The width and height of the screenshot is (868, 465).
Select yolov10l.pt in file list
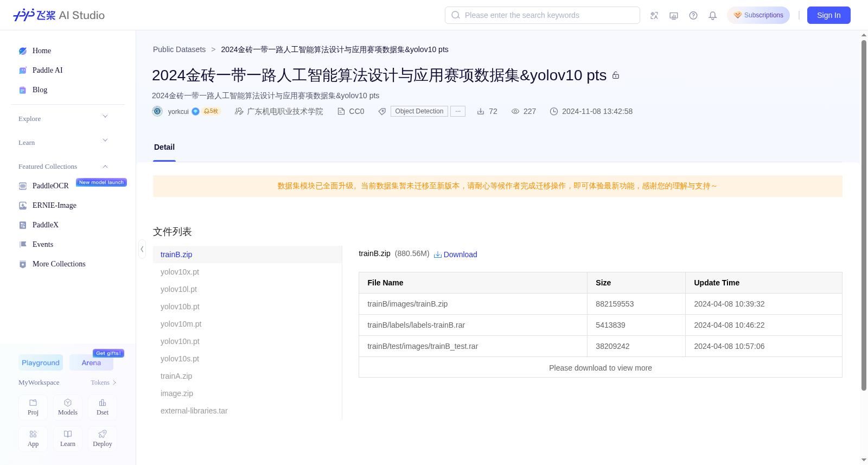[247, 289]
